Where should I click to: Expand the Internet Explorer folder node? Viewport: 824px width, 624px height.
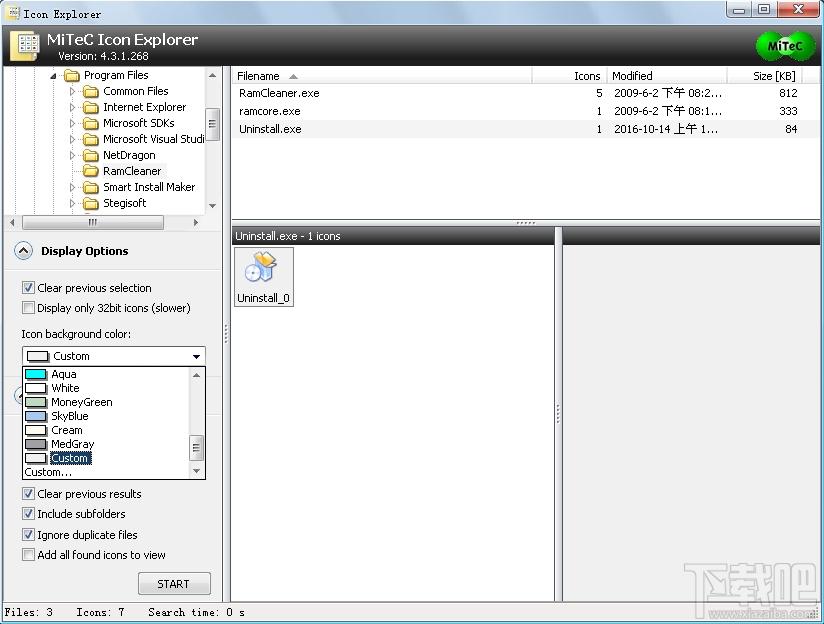72,107
